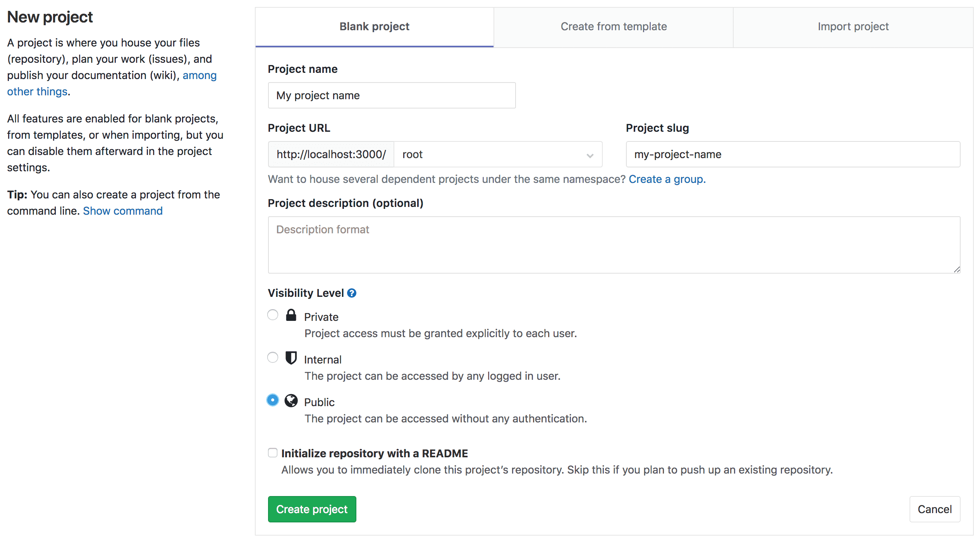Click the Project name input field
The image size is (980, 541).
(391, 95)
